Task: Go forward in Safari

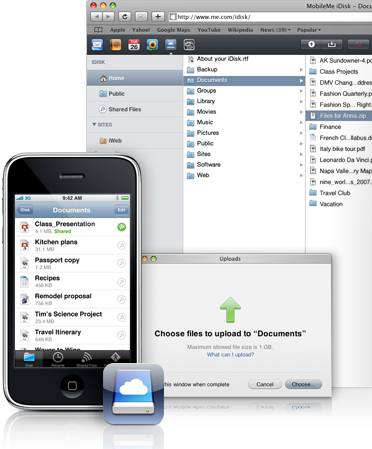Action: 108,16
